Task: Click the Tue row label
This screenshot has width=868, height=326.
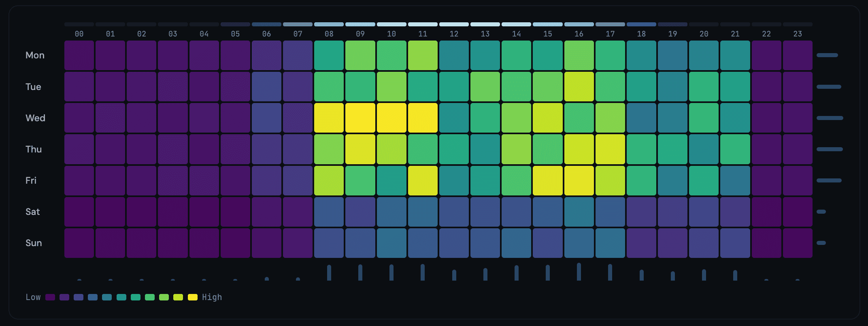Action: (33, 87)
